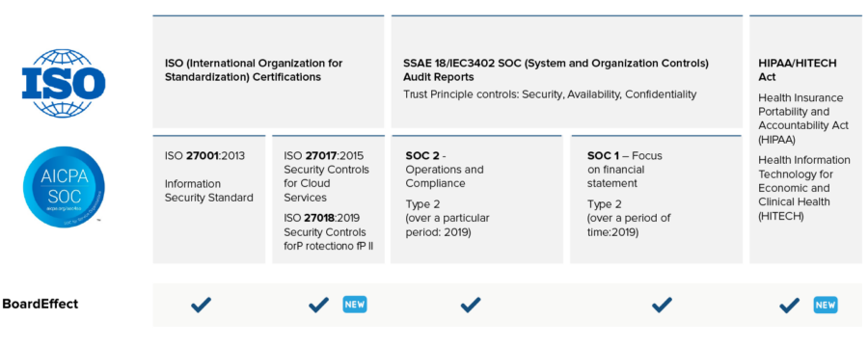Click the HIPAA/HITECH Act heading

click(x=798, y=70)
